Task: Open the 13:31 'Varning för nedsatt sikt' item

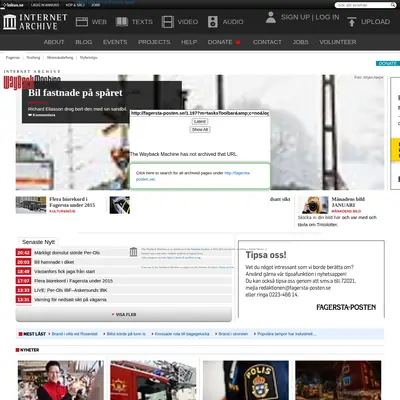Action: point(124,299)
